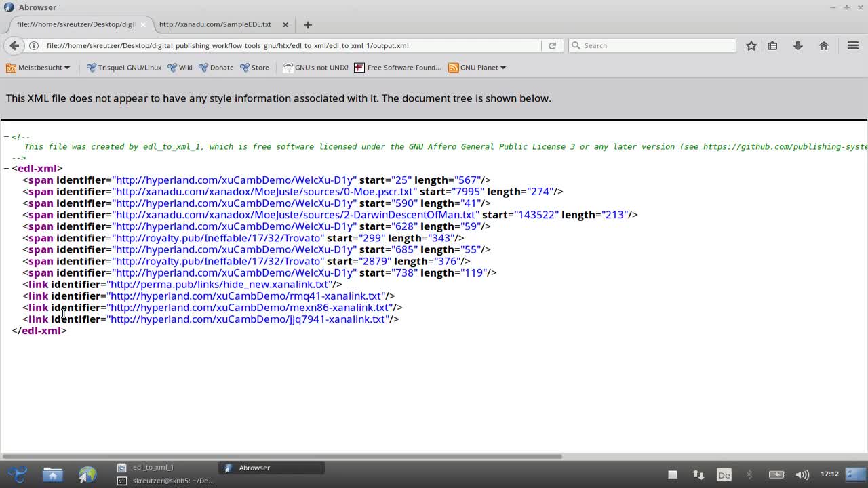
Task: Open the Donate bookmark
Action: (216, 67)
